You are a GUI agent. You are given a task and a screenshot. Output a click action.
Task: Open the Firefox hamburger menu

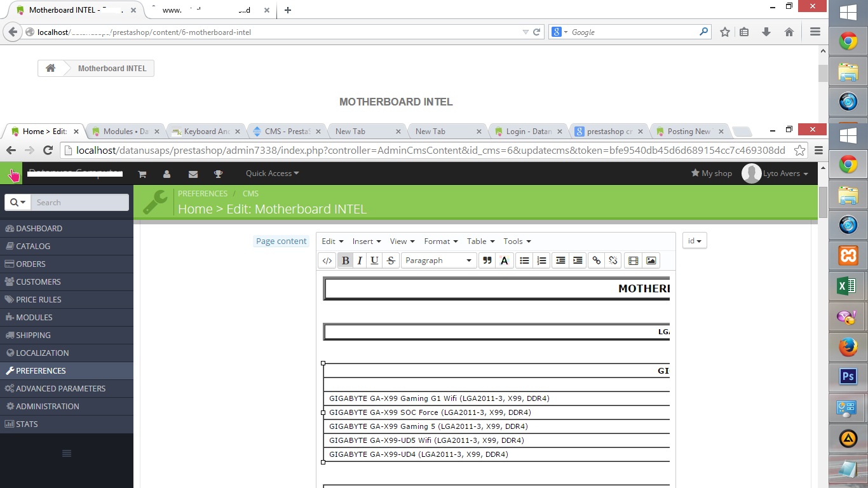coord(815,32)
